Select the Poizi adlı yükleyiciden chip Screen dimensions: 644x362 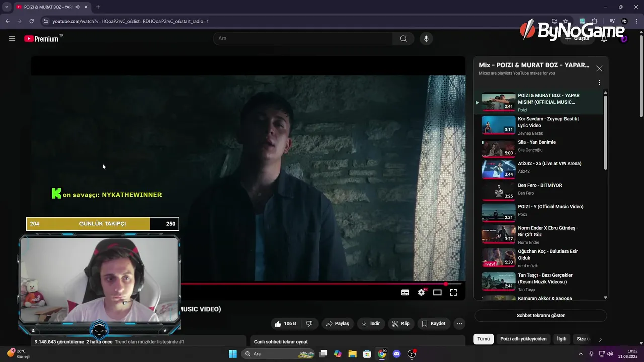pos(523,339)
